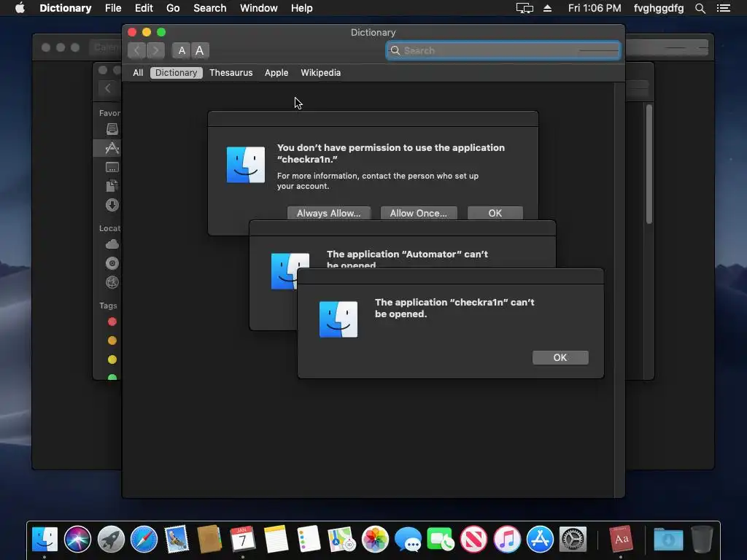Switch to Apple source tab
Screen dimensions: 747x560
pyautogui.click(x=276, y=73)
